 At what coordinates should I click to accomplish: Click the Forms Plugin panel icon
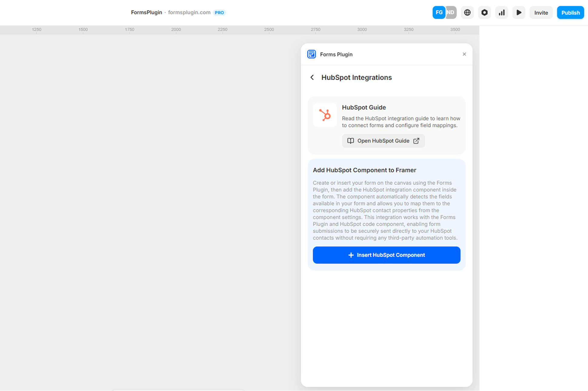pyautogui.click(x=311, y=54)
